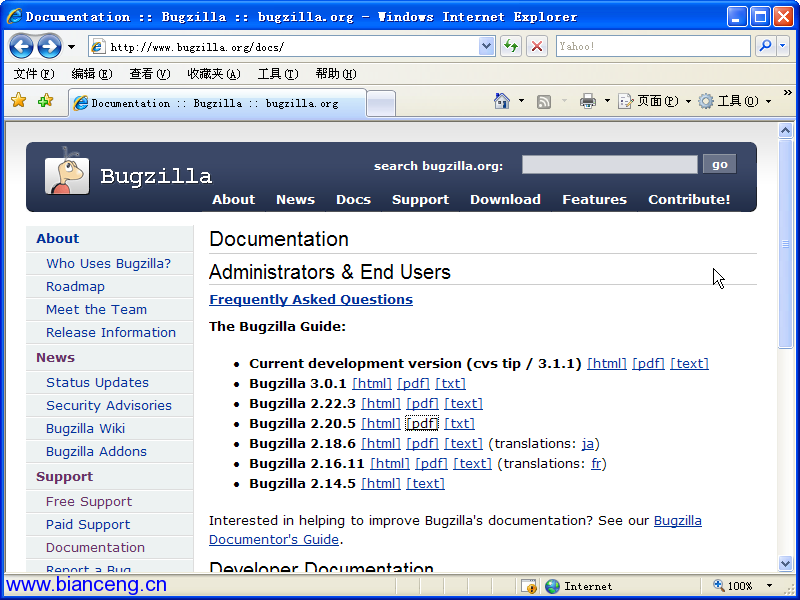Click the Add to Favorites star-plus icon

45,101
